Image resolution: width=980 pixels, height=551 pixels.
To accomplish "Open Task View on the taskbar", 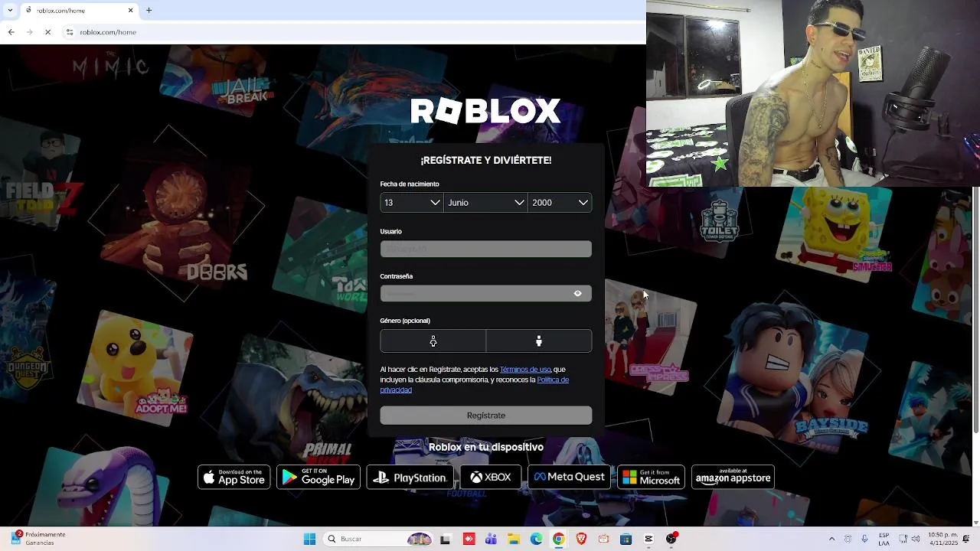I will point(446,540).
